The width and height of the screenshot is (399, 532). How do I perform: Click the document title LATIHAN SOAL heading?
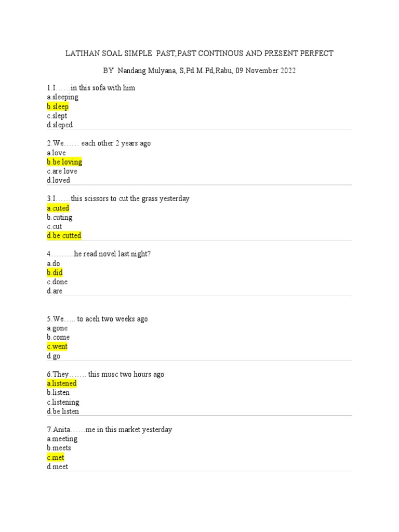[199, 54]
